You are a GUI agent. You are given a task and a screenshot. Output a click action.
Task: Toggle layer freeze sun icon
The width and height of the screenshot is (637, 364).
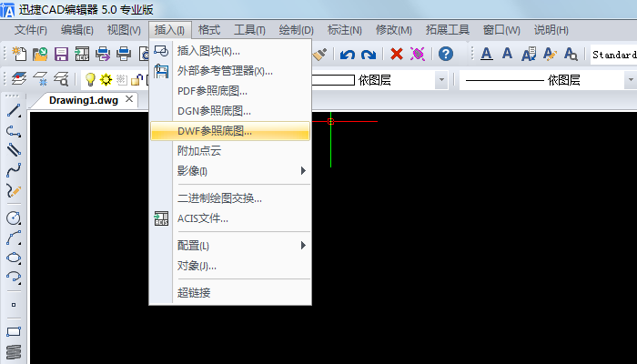pos(106,79)
